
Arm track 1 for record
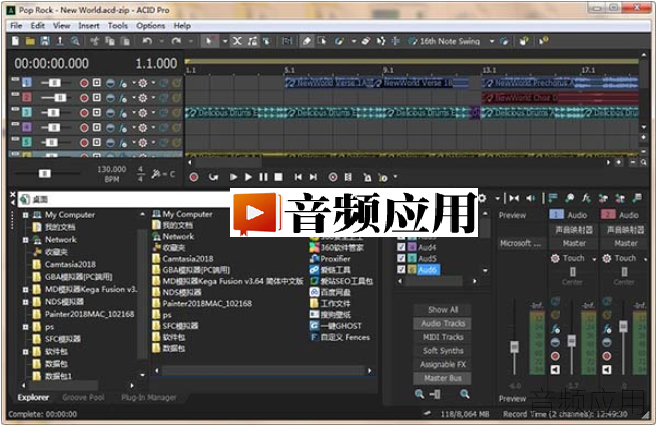[x=84, y=83]
